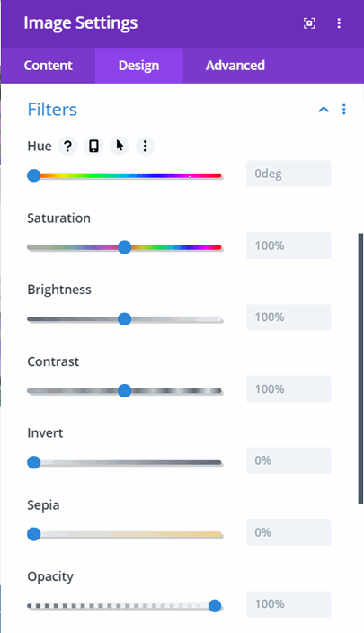Viewport: 364px width, 633px height.
Task: Click the Filters section heading
Action: pos(52,110)
